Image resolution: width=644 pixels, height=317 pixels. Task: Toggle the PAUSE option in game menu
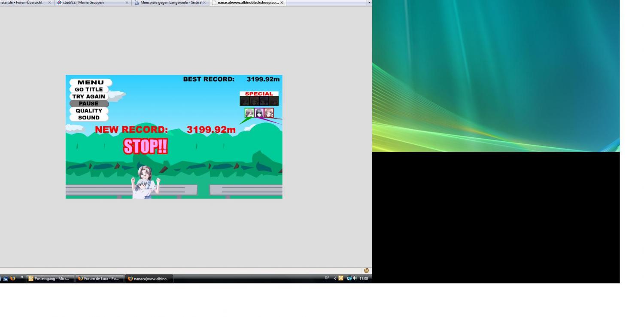coord(89,104)
